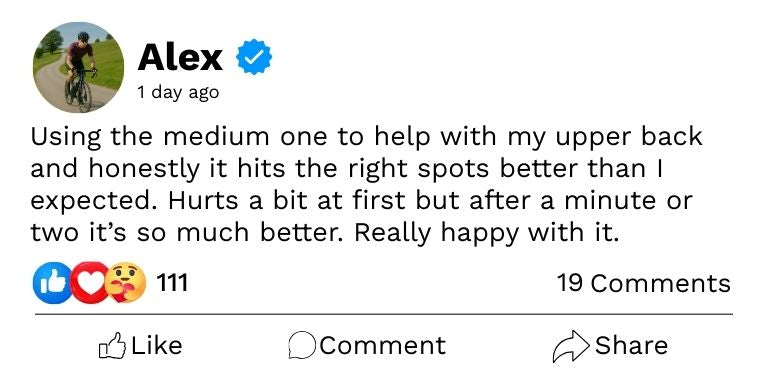The height and width of the screenshot is (384, 768).
Task: Click the speech bubble icon beside Comment
Action: pos(302,346)
